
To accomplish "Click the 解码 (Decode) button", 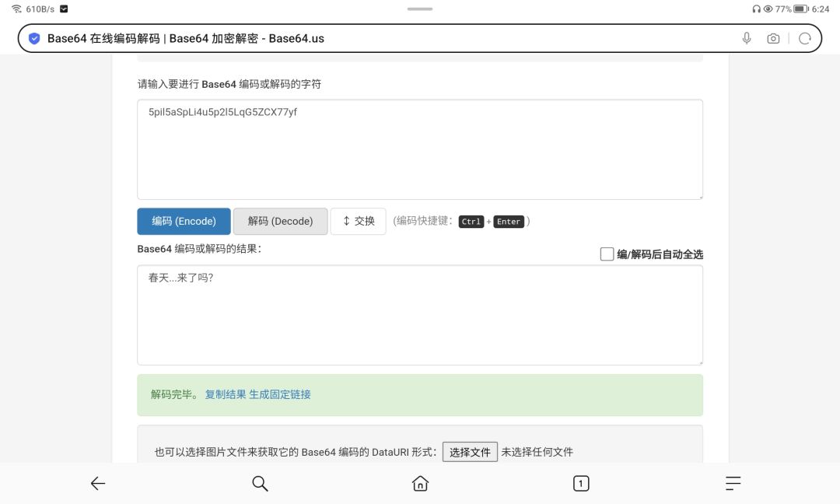I will 280,221.
